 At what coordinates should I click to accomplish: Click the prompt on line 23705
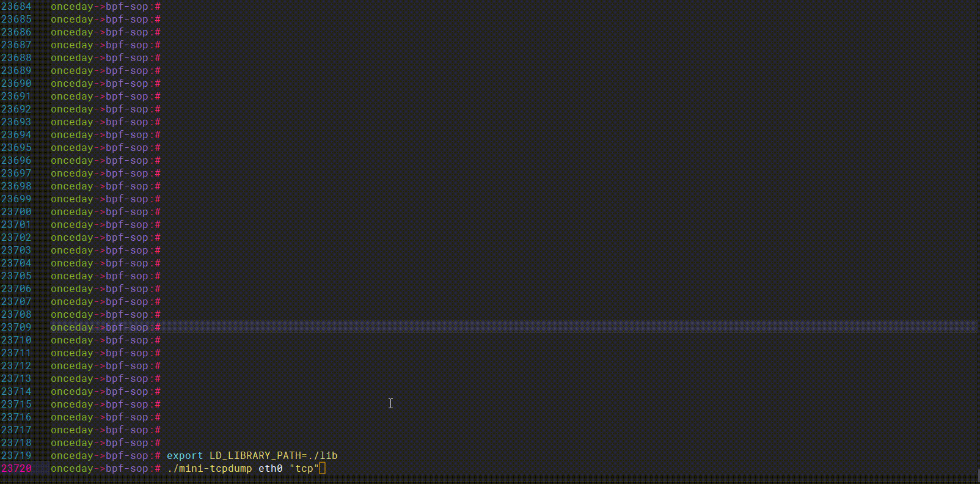coord(106,276)
